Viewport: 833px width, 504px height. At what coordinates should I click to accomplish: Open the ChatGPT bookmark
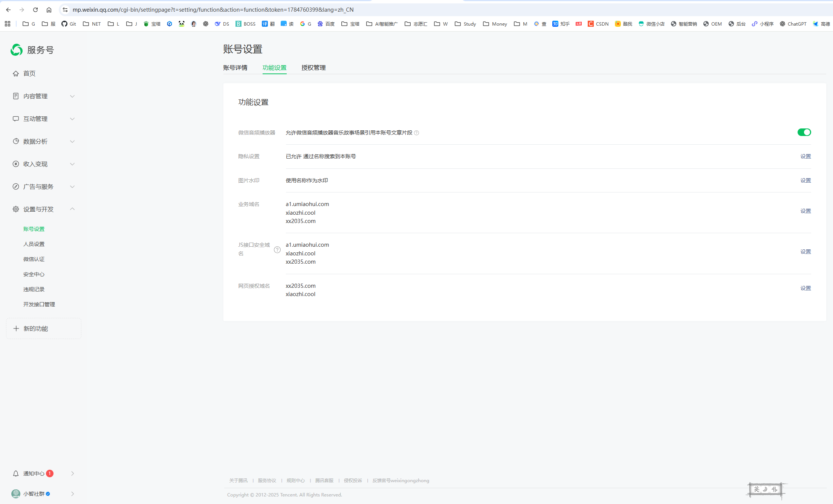(793, 24)
